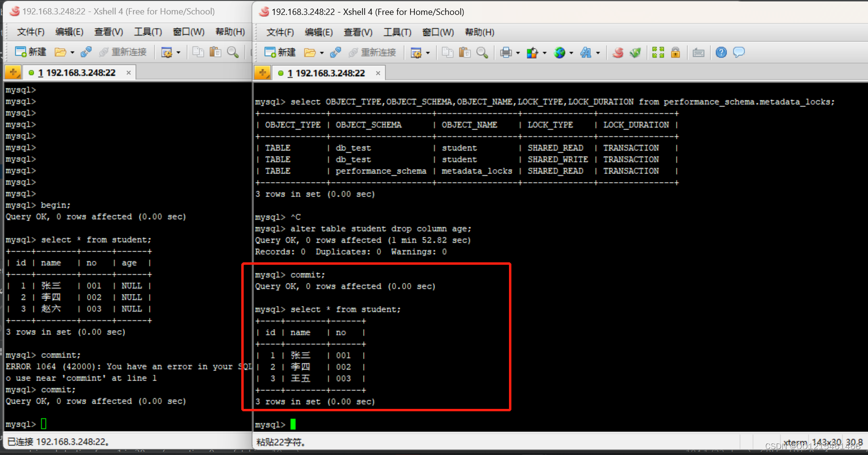Click the Paste icon in left window toolbar
The image size is (868, 455).
click(215, 52)
